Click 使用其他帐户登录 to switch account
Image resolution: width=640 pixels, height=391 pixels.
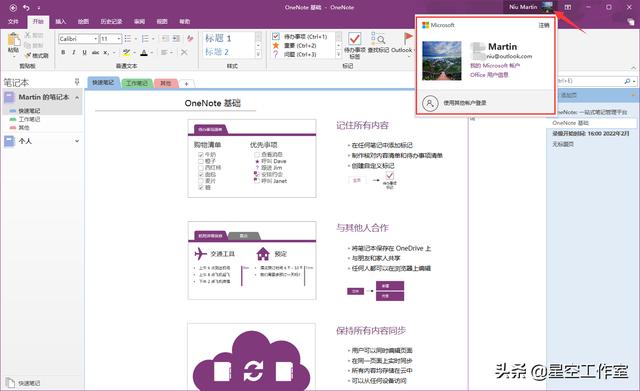point(465,103)
